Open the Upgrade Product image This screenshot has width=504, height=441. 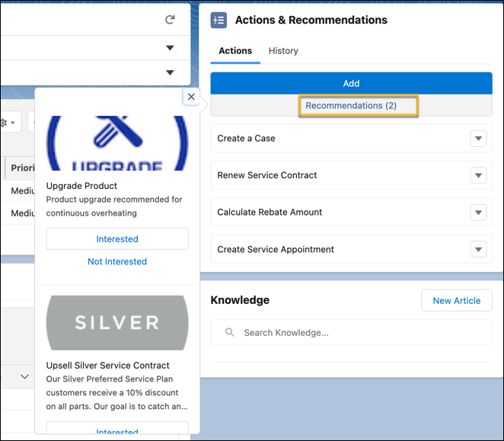pos(117,143)
